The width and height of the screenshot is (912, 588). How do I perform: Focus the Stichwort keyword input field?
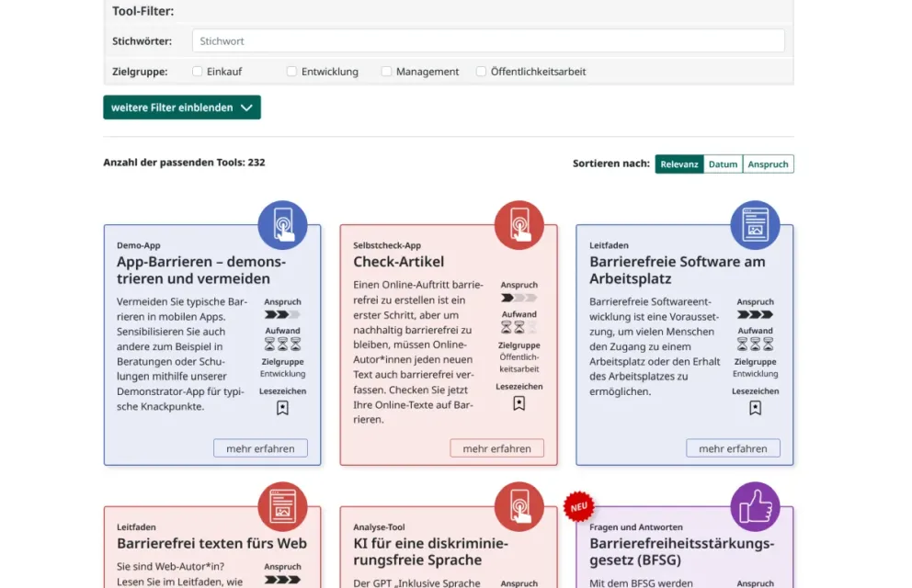pos(488,40)
